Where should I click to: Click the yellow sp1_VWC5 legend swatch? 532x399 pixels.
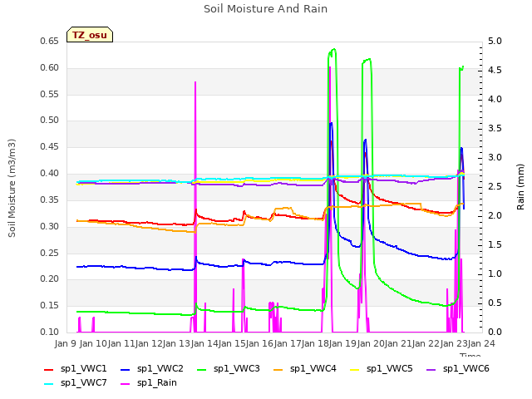(355, 369)
